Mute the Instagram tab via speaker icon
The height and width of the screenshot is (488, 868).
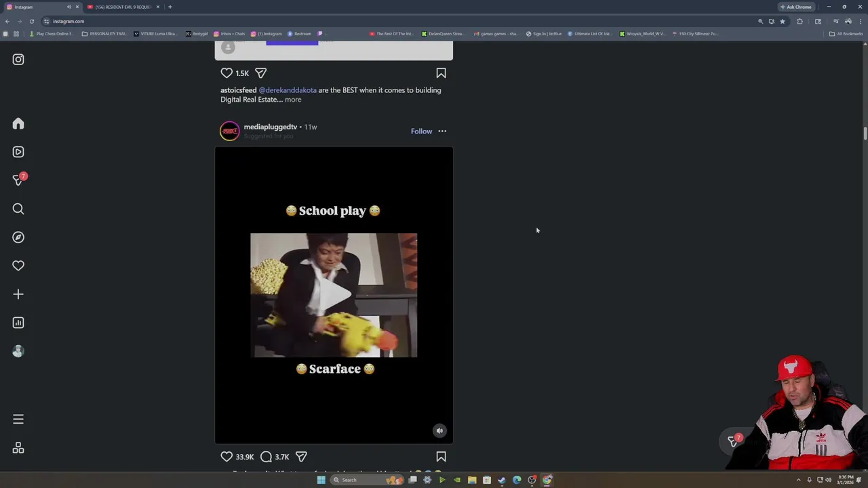point(68,7)
